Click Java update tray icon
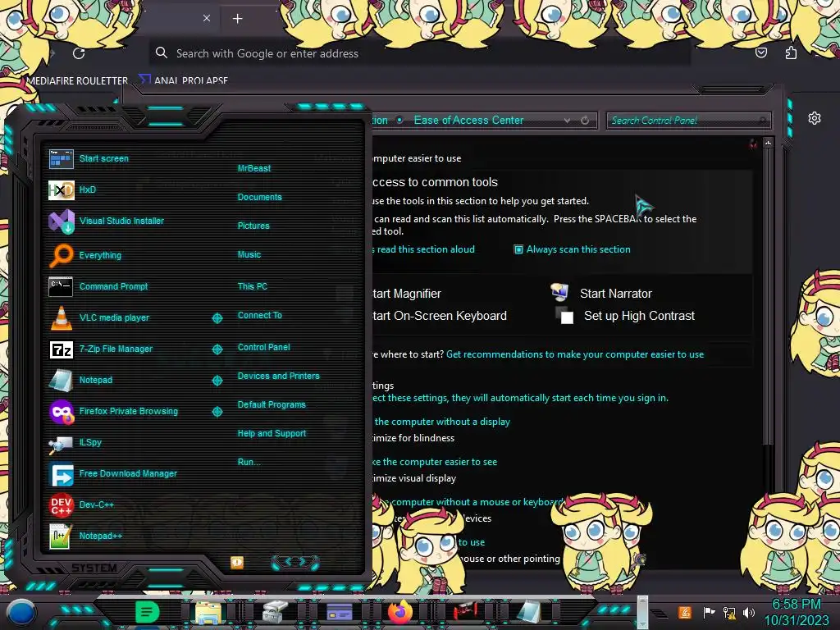This screenshot has width=840, height=630. pyautogui.click(x=685, y=612)
